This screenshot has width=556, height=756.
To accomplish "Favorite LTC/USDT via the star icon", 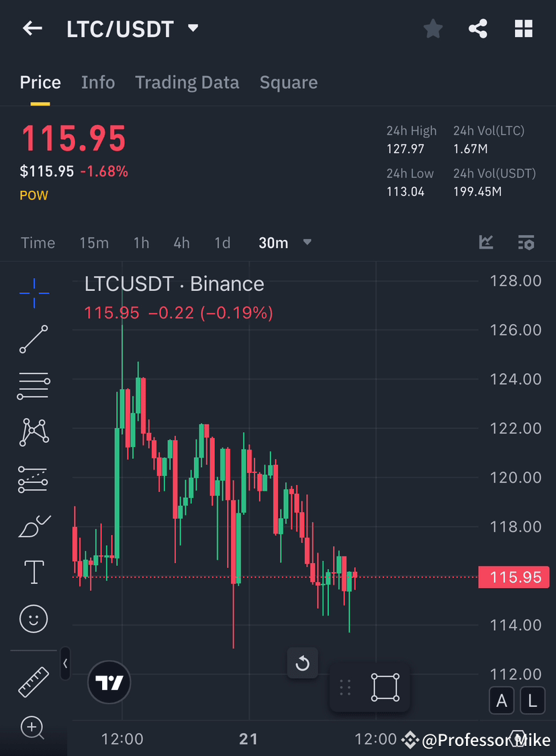I will point(432,28).
